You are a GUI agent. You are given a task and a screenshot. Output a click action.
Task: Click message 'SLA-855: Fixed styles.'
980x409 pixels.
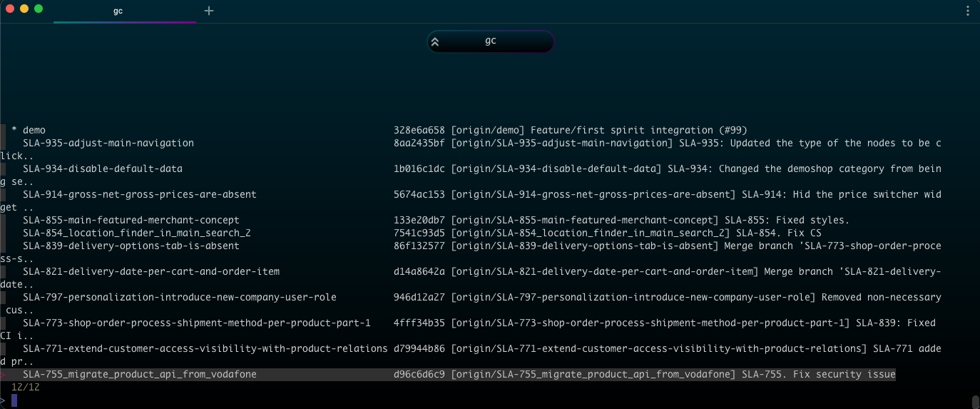tap(787, 221)
